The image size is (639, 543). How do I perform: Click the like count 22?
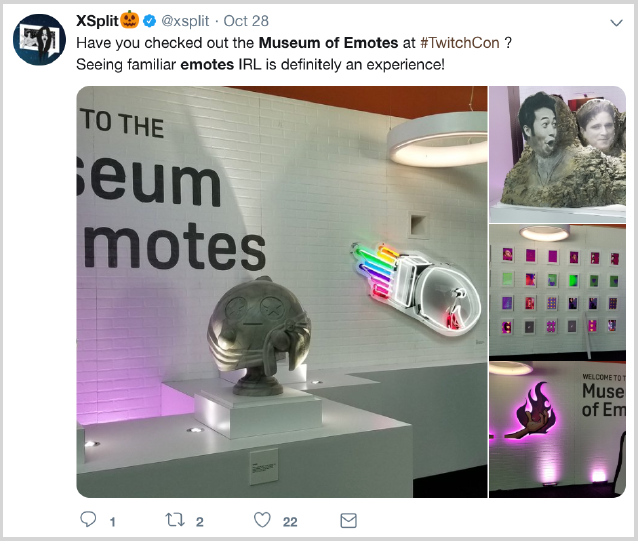[290, 522]
